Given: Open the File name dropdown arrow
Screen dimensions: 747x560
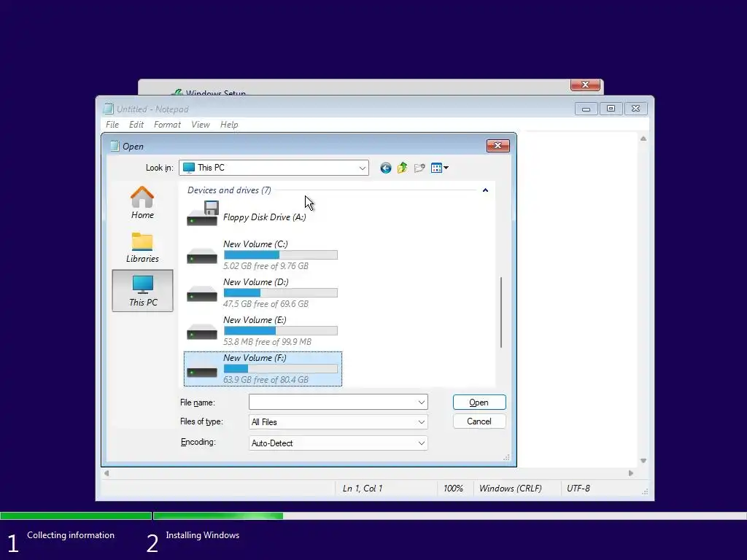Looking at the screenshot, I should pos(421,402).
